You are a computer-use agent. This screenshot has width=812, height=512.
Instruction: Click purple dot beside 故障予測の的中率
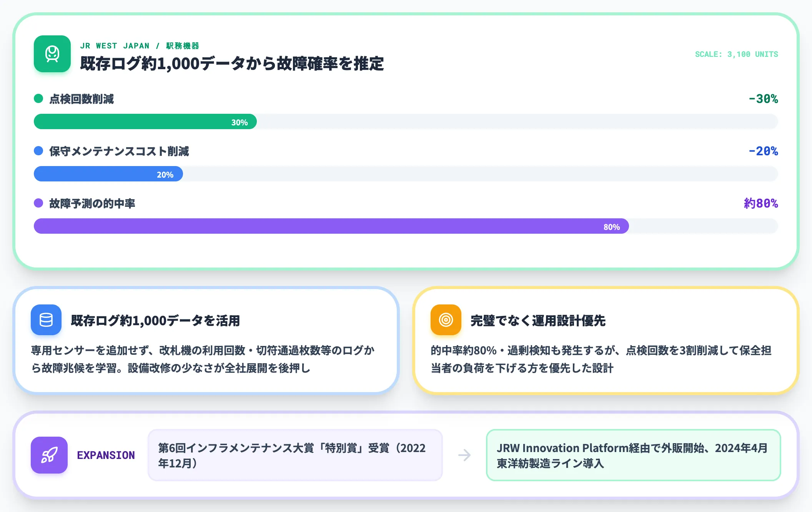point(38,203)
